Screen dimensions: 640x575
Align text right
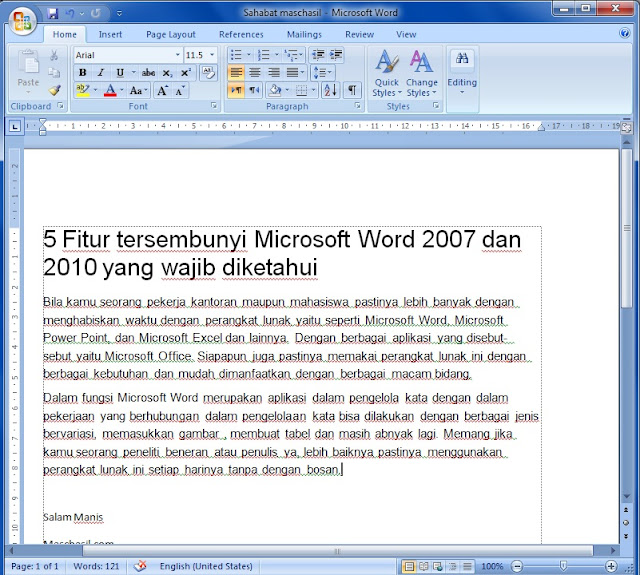pyautogui.click(x=273, y=73)
